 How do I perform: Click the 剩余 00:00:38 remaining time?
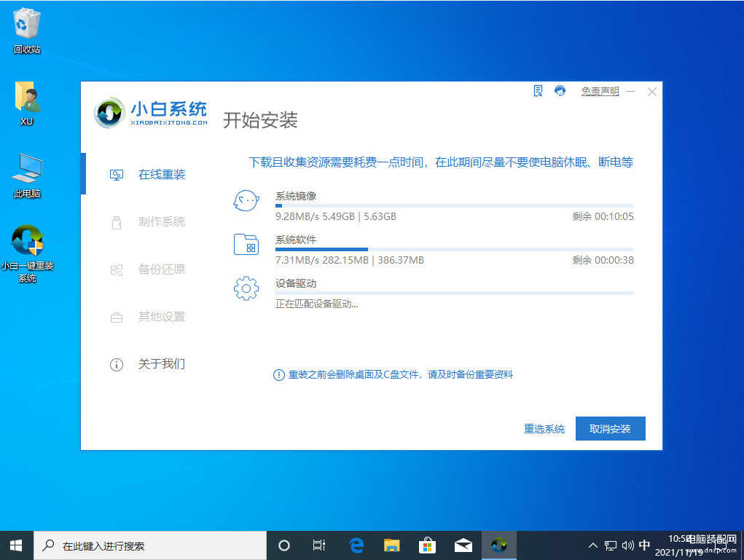(603, 260)
